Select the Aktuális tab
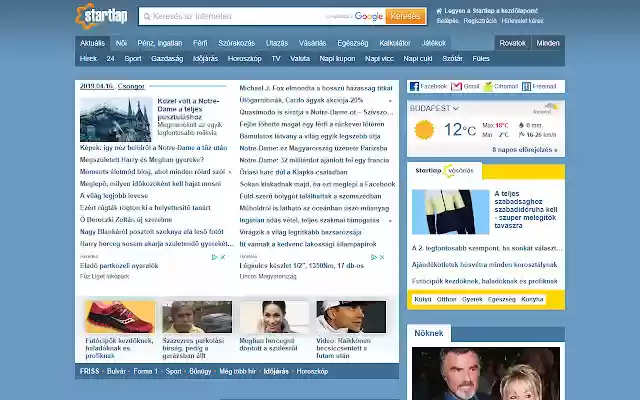 click(x=92, y=43)
